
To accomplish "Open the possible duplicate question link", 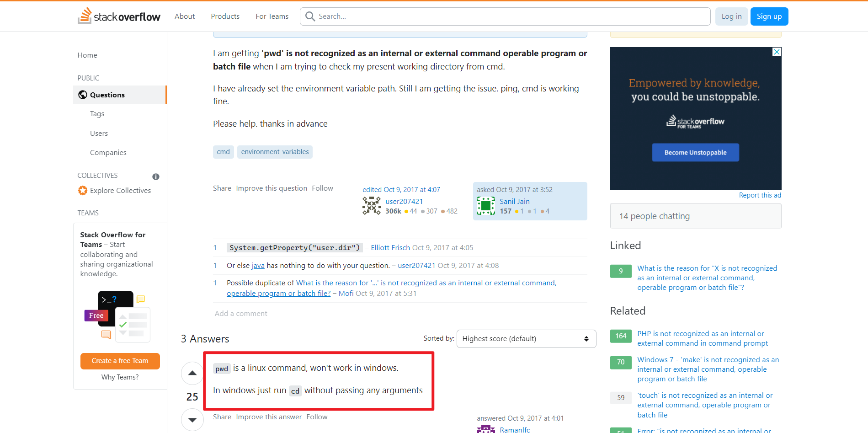I will click(x=391, y=288).
